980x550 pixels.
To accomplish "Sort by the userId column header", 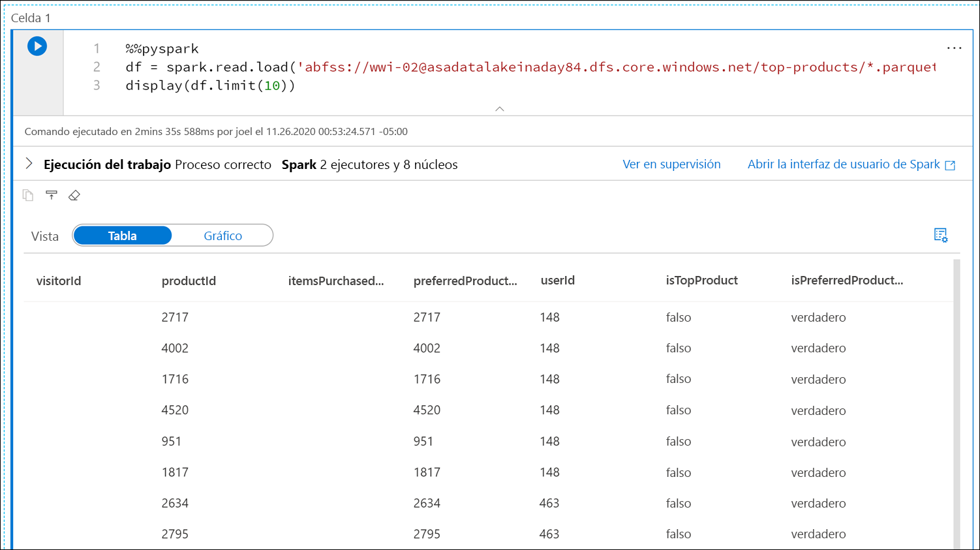I will pos(558,281).
